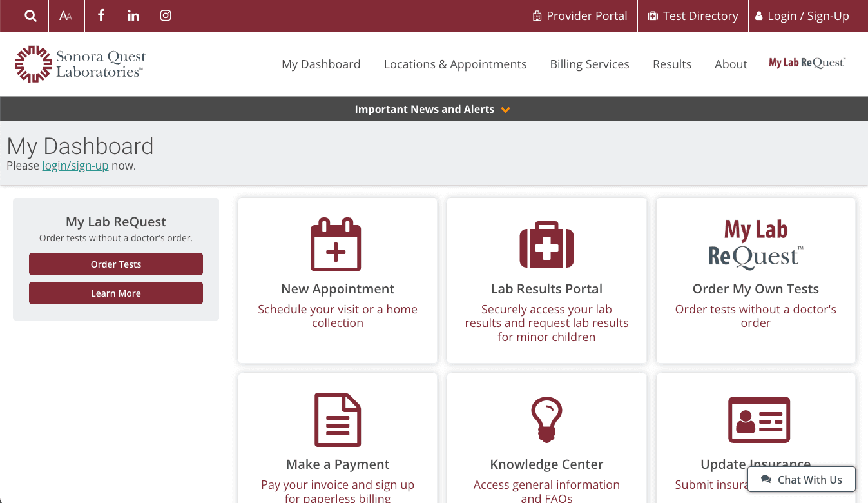Click the Provider Portal clipboard icon
This screenshot has width=868, height=503.
pos(537,15)
